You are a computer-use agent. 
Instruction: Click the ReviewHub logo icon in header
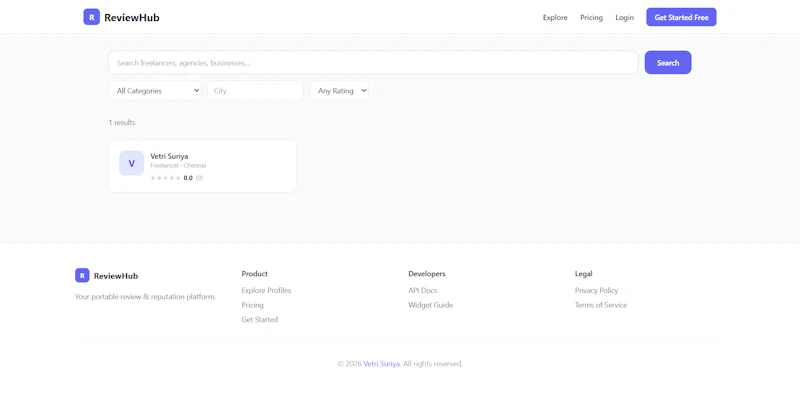(91, 17)
